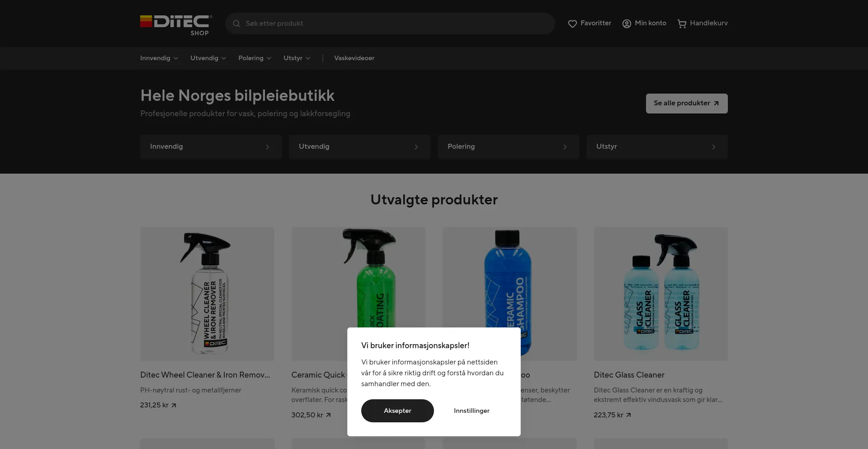The image size is (868, 449).
Task: Click chevron on Innvendig category card
Action: point(268,147)
